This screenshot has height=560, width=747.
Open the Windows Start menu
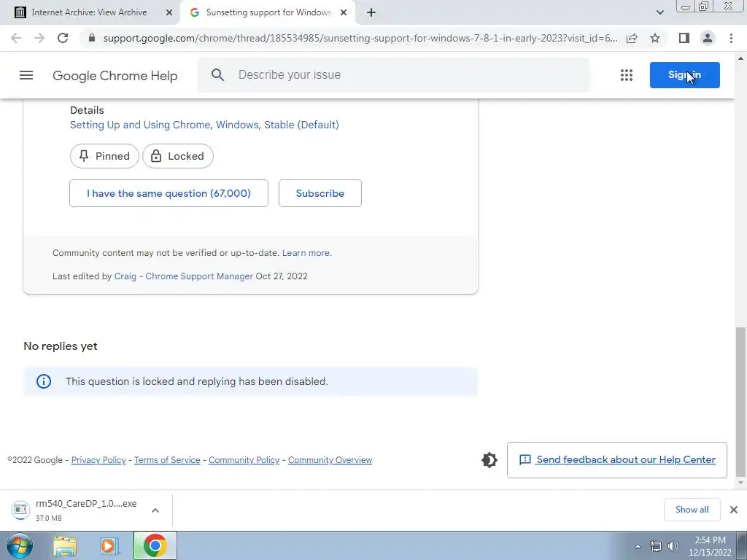(19, 545)
